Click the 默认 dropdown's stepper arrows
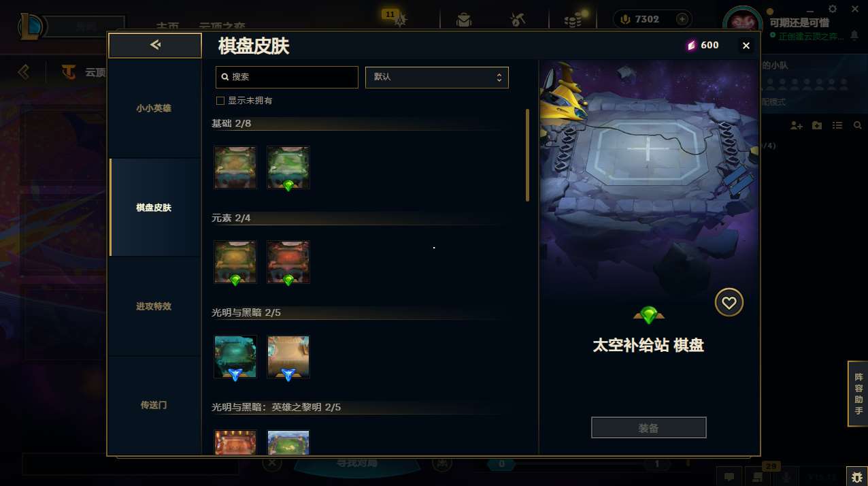 [499, 77]
